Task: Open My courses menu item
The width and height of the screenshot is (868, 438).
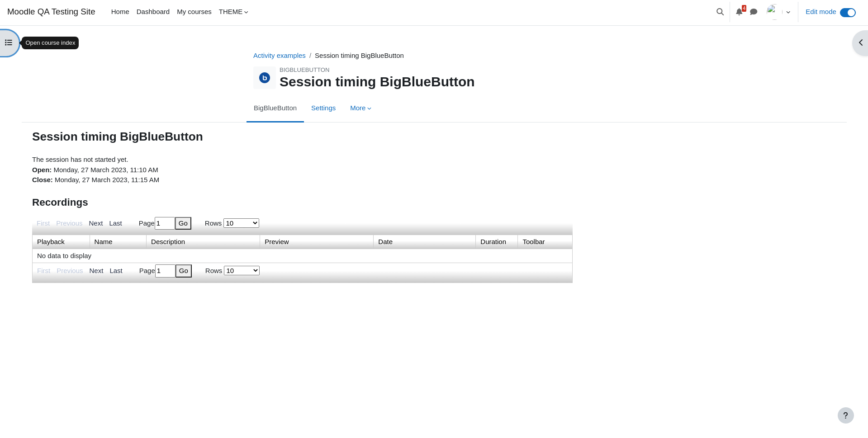Action: click(x=194, y=12)
